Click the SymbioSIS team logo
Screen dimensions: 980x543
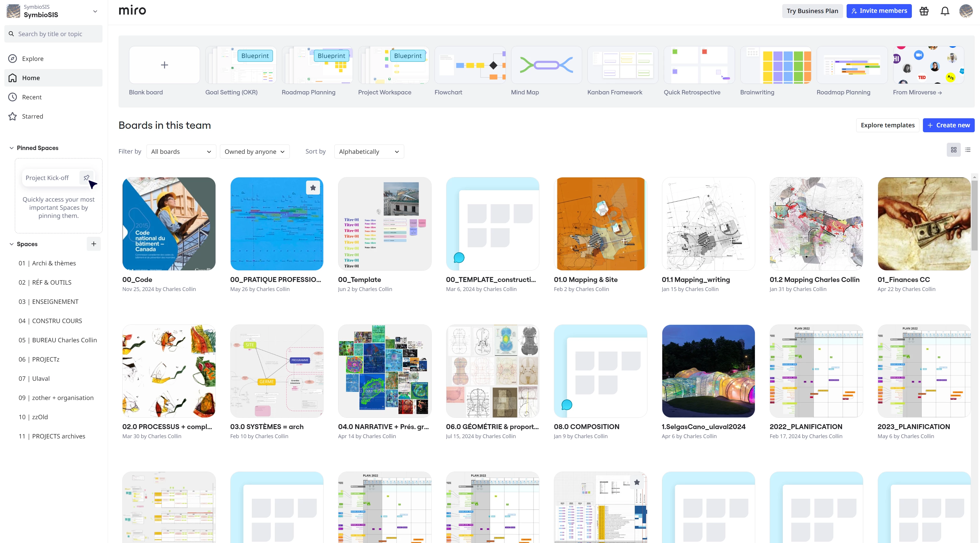[13, 11]
